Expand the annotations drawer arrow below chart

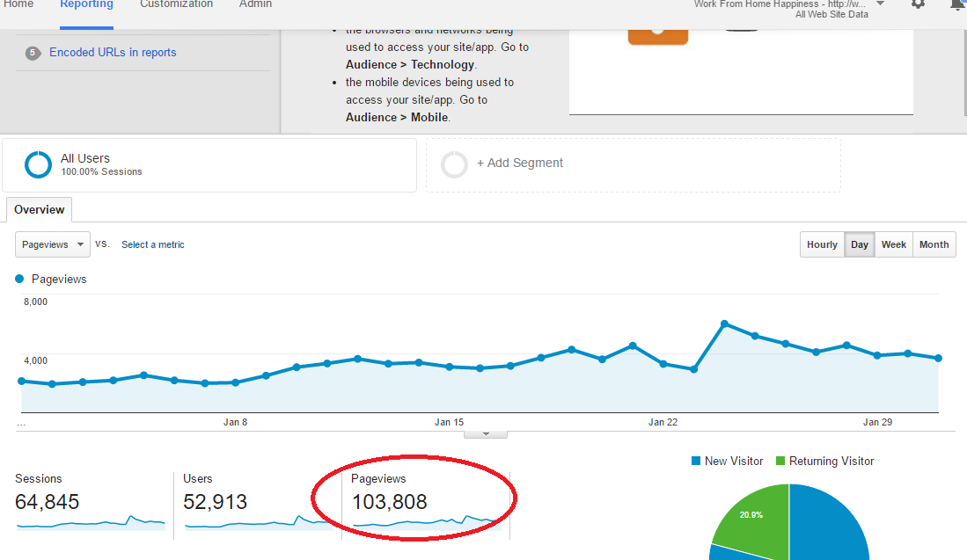coord(486,434)
